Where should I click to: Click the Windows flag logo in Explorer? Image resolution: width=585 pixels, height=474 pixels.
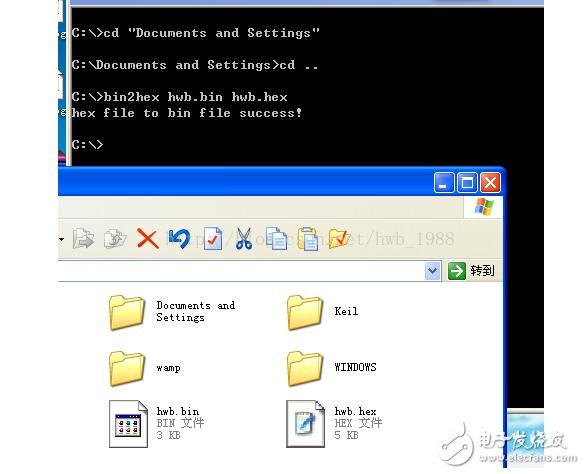pyautogui.click(x=484, y=207)
